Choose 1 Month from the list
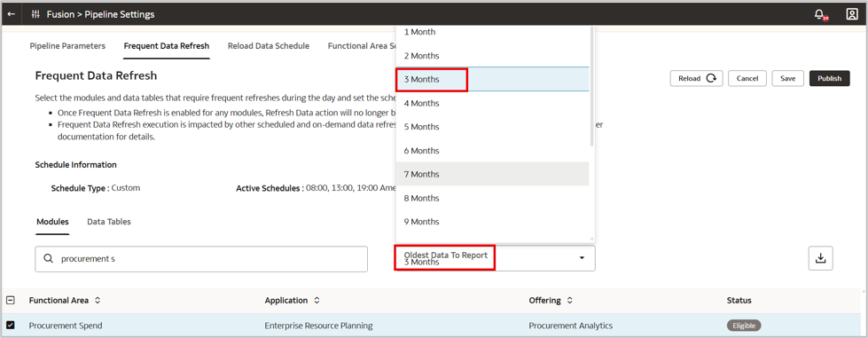The height and width of the screenshot is (338, 868). [492, 32]
